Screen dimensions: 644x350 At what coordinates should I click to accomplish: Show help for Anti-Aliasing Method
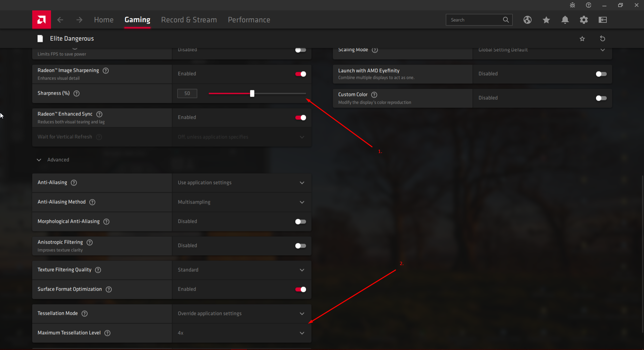click(x=92, y=202)
